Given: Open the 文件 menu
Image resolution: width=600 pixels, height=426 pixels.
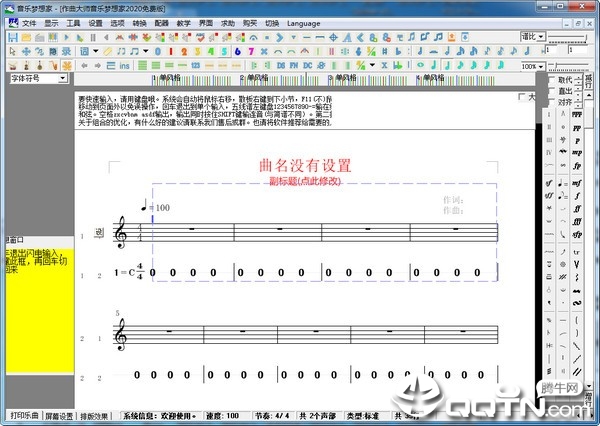Looking at the screenshot, I should point(29,23).
